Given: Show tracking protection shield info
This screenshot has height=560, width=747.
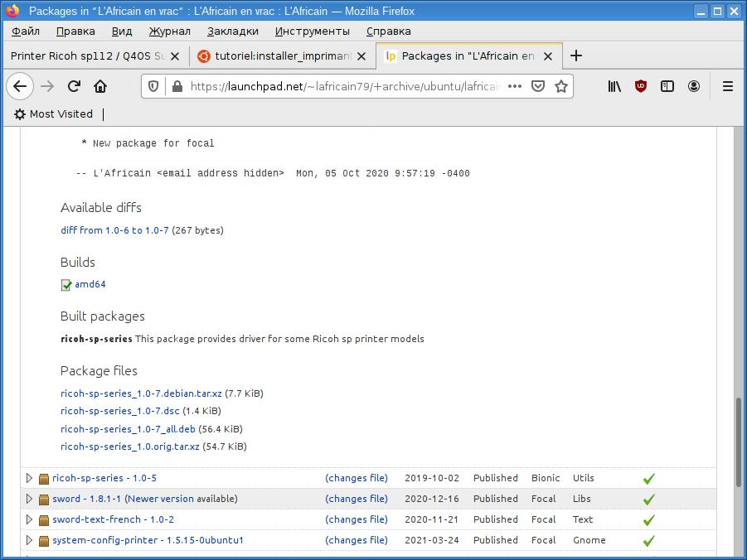Looking at the screenshot, I should (153, 86).
